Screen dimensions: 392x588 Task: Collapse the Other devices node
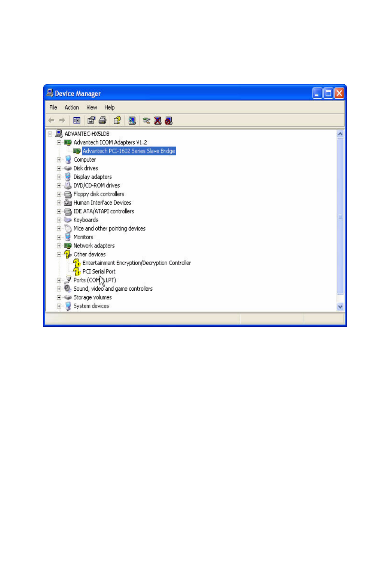tap(59, 255)
